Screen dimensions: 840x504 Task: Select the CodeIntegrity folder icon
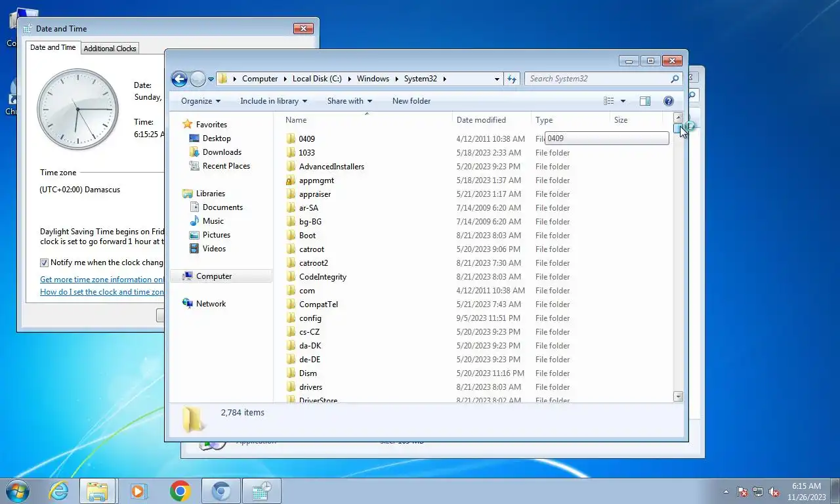click(291, 277)
